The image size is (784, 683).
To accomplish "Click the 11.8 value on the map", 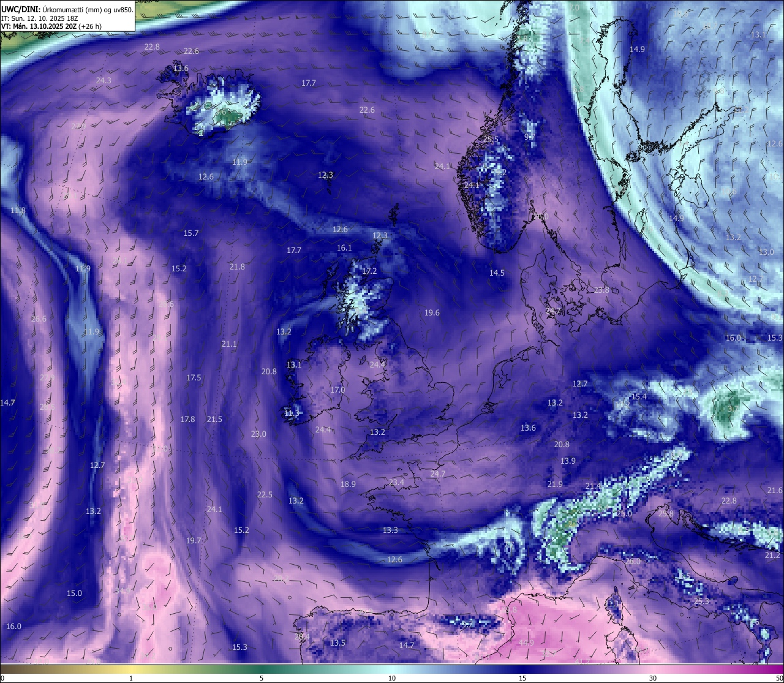I will (x=18, y=210).
